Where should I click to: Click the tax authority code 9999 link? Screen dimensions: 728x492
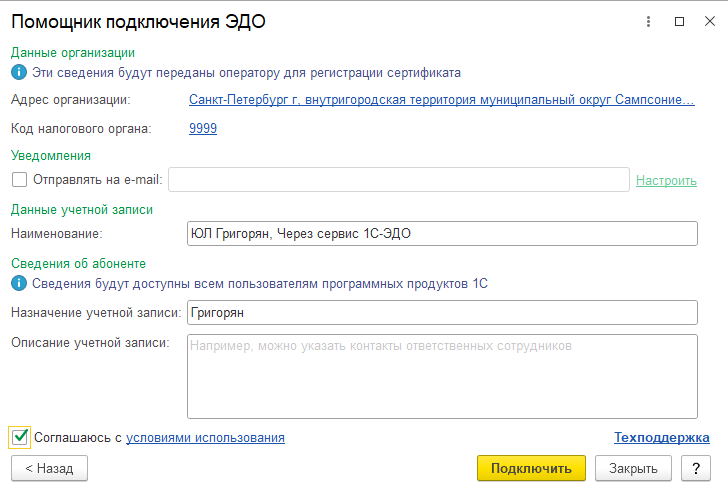point(203,128)
